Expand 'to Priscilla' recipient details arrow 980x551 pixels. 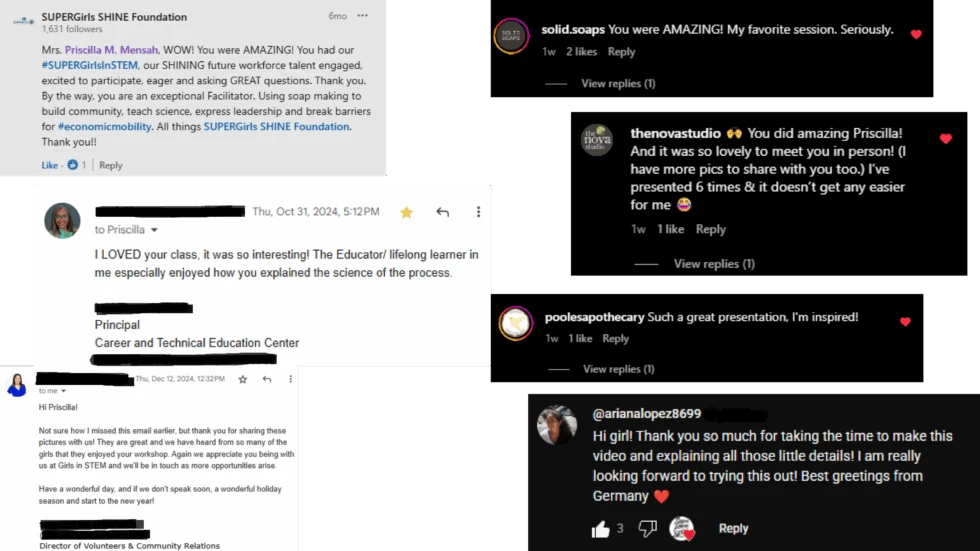coord(154,230)
